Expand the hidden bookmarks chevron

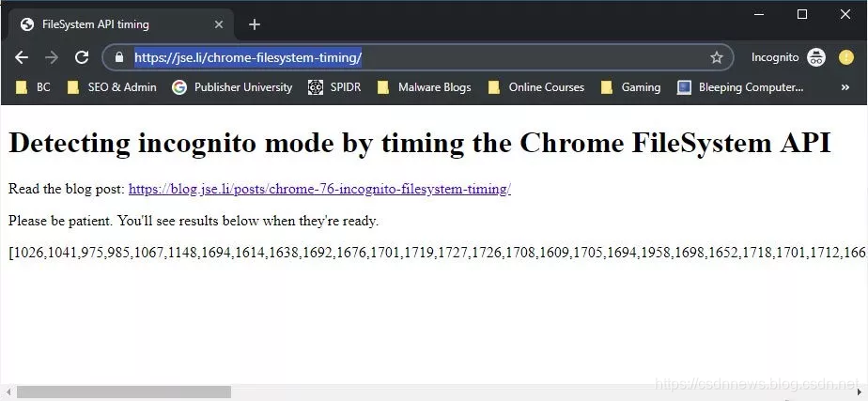845,87
